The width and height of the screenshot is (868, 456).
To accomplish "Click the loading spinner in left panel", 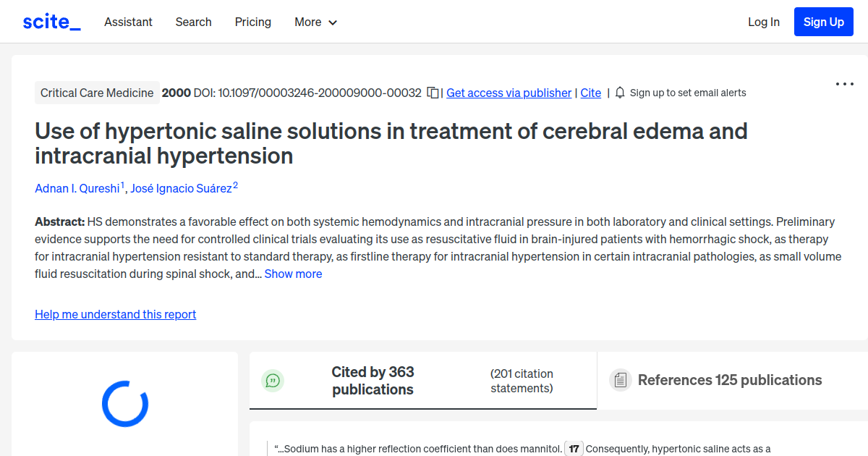I will pos(124,404).
